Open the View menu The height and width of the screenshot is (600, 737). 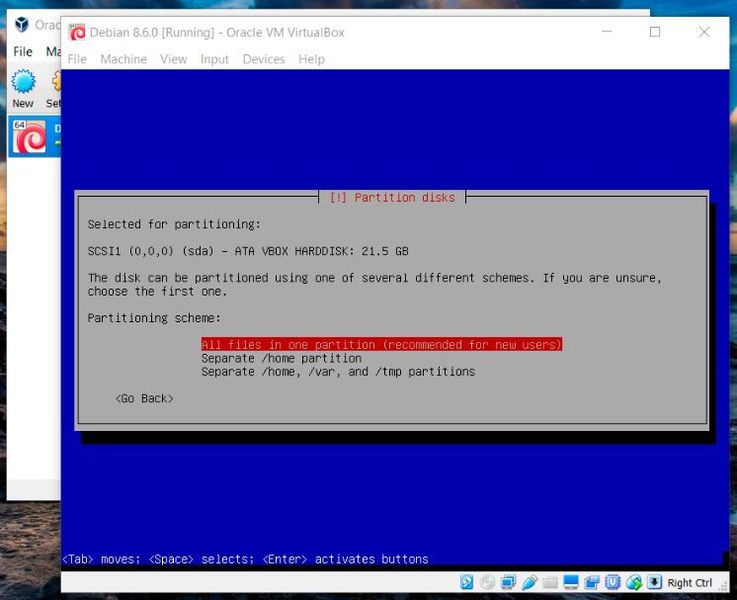click(173, 59)
